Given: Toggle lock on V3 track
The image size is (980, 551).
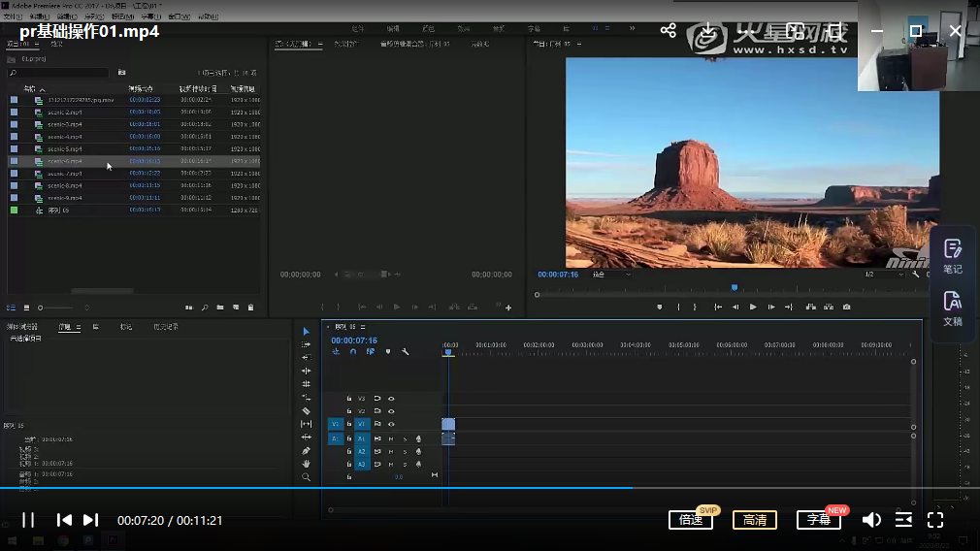Looking at the screenshot, I should coord(348,399).
